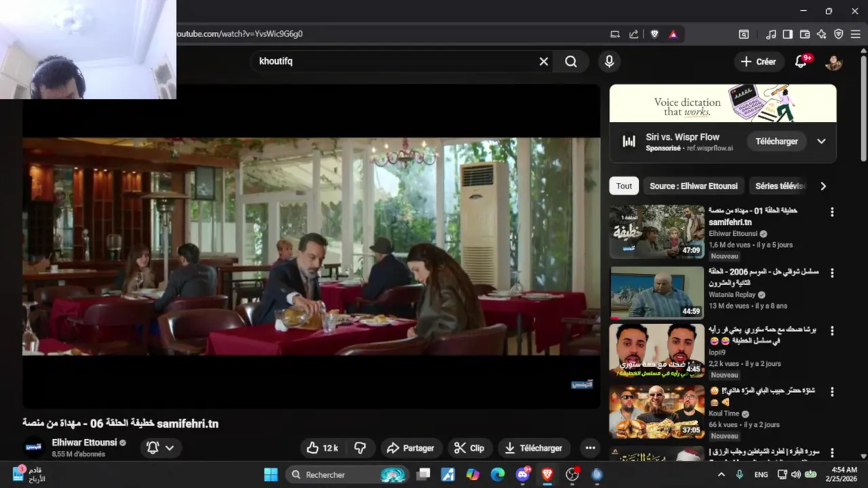Open Brave Wallet icon
This screenshot has height=488, width=868.
pos(805,34)
